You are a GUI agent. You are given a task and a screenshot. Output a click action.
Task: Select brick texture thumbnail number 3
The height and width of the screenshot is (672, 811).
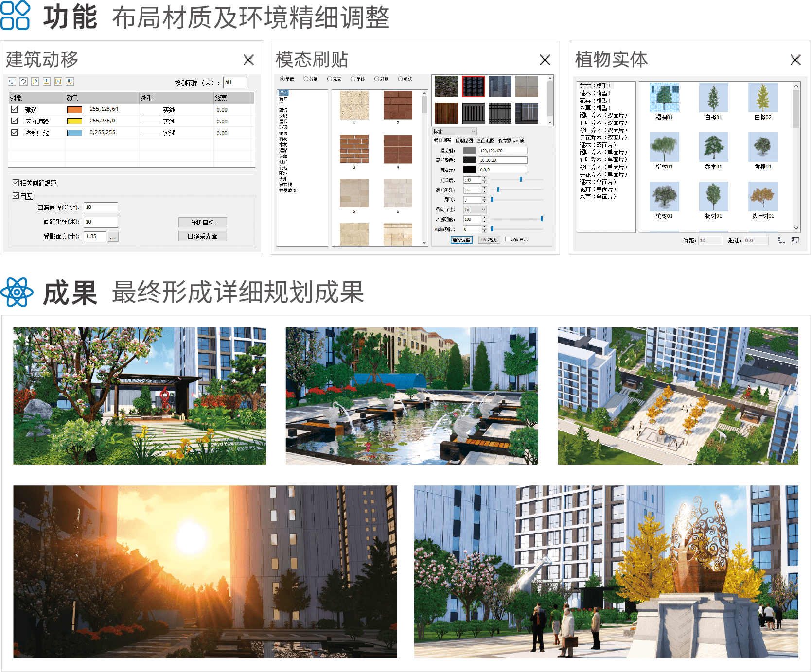(354, 149)
